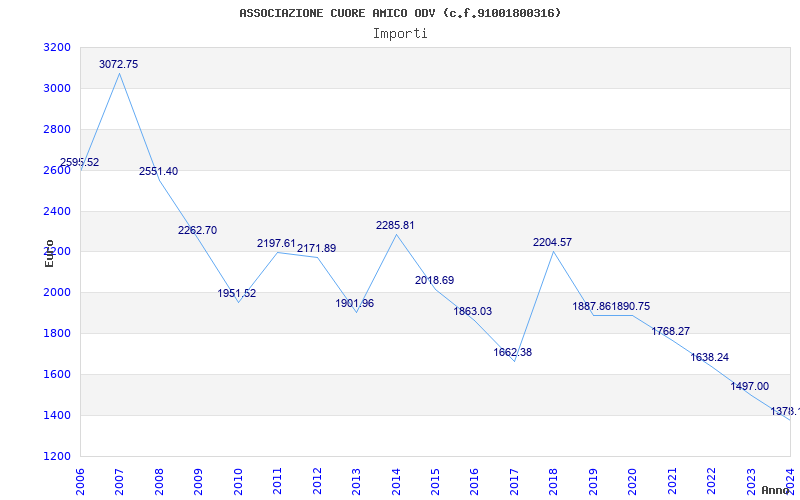
Task: Select the x-axis year 2007
Action: pos(119,481)
